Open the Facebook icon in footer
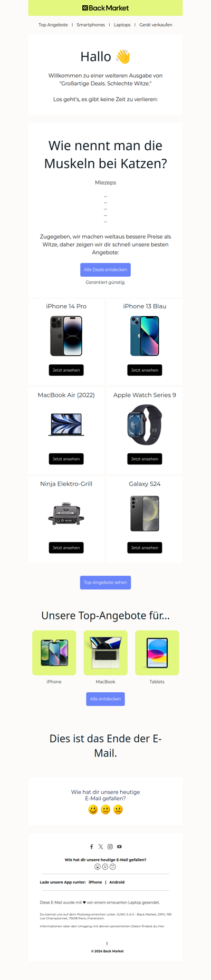The image size is (211, 980). click(x=91, y=847)
